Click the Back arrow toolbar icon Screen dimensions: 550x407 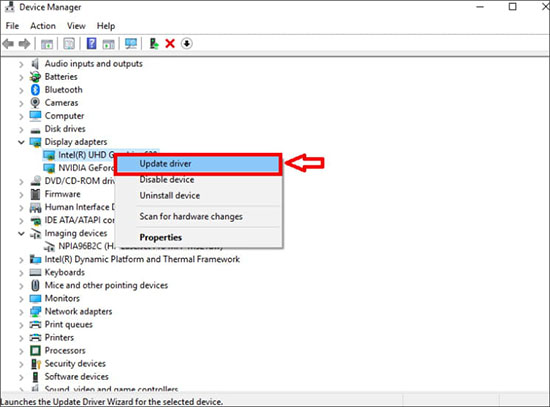point(8,44)
